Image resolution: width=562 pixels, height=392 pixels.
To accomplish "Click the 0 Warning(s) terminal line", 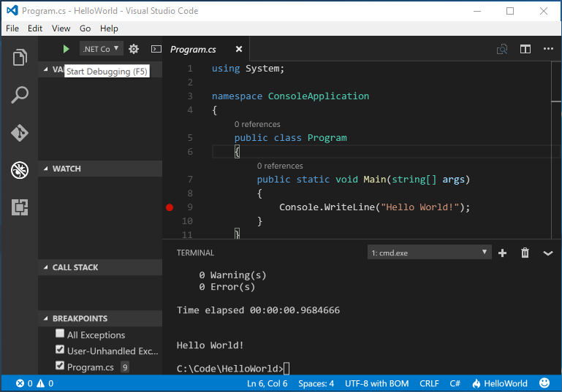I will (232, 275).
